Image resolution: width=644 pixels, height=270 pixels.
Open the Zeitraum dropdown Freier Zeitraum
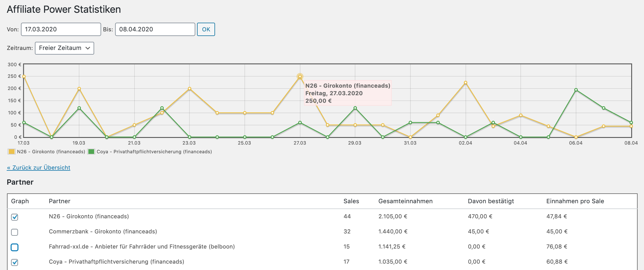point(65,48)
